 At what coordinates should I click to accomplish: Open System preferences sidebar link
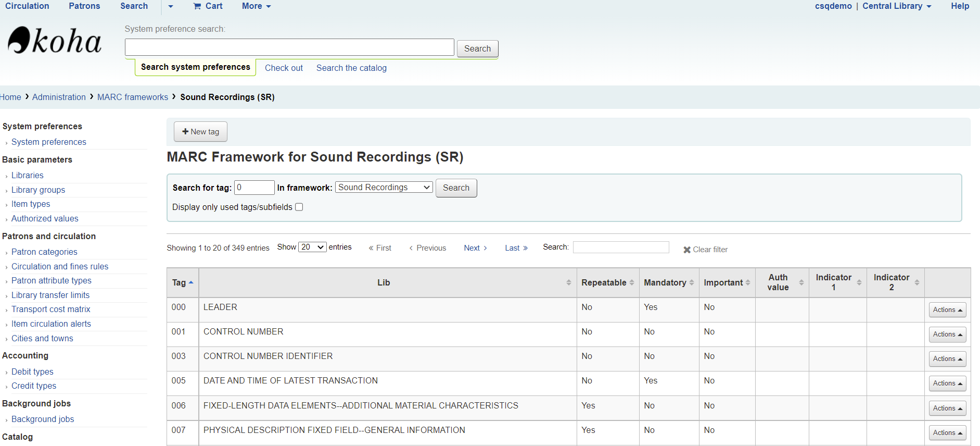49,142
